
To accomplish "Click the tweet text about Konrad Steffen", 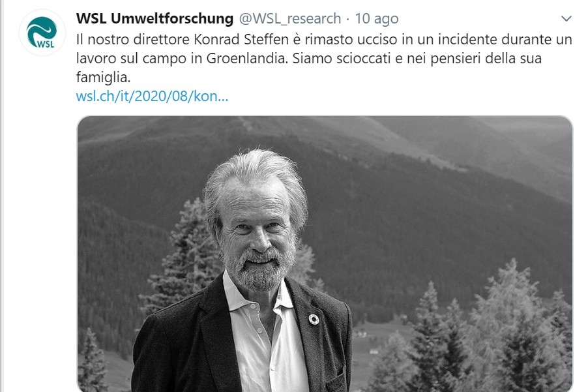I will (x=324, y=58).
